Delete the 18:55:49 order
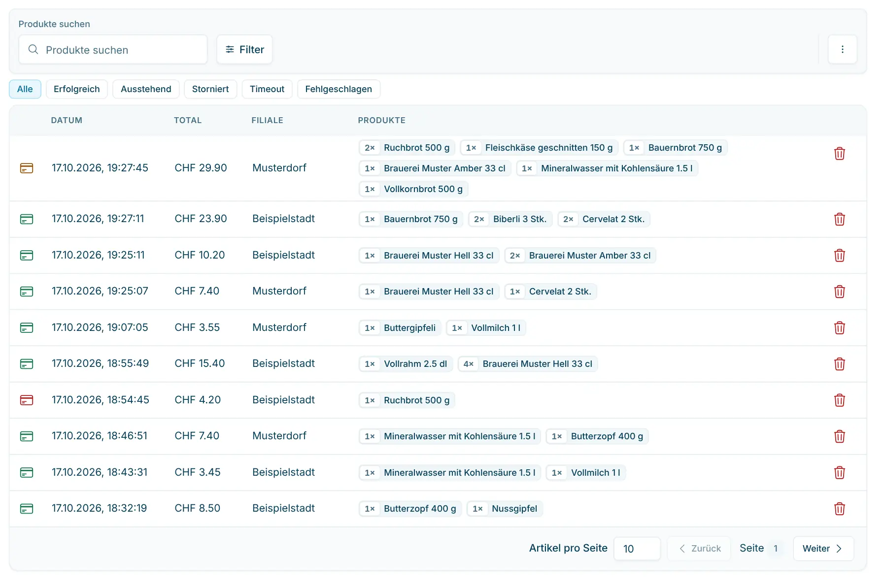885x588 pixels. [x=839, y=364]
